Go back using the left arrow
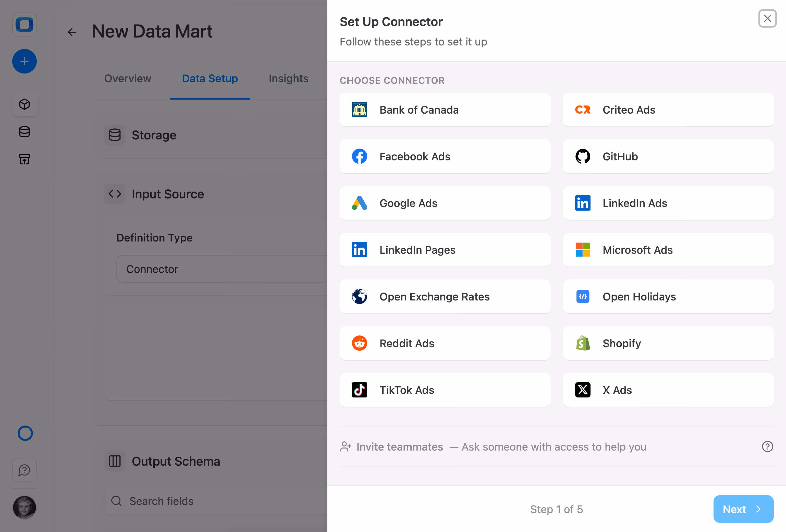 (72, 32)
